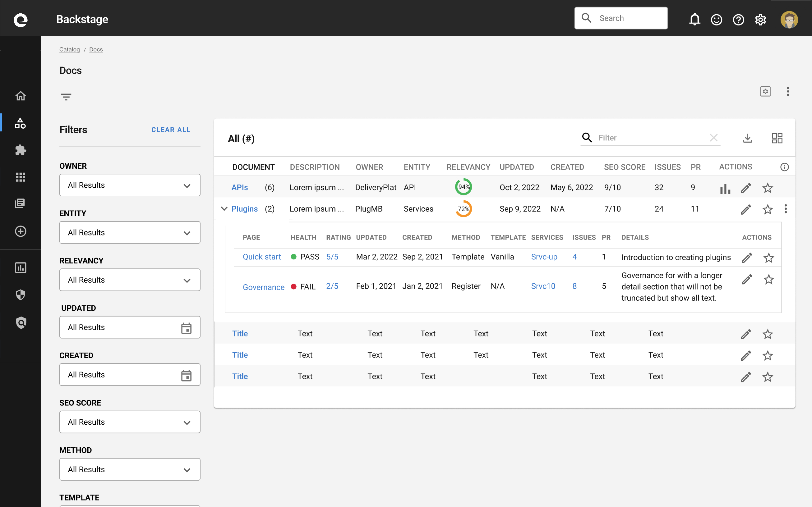Open the Governance page link
812x507 pixels.
coord(263,287)
